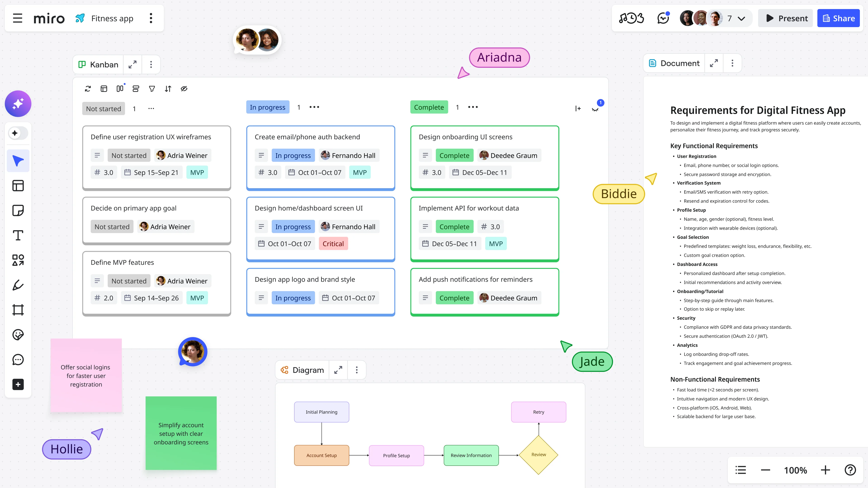Viewport: 868px width, 488px height.
Task: Click the Present button
Action: coord(786,18)
